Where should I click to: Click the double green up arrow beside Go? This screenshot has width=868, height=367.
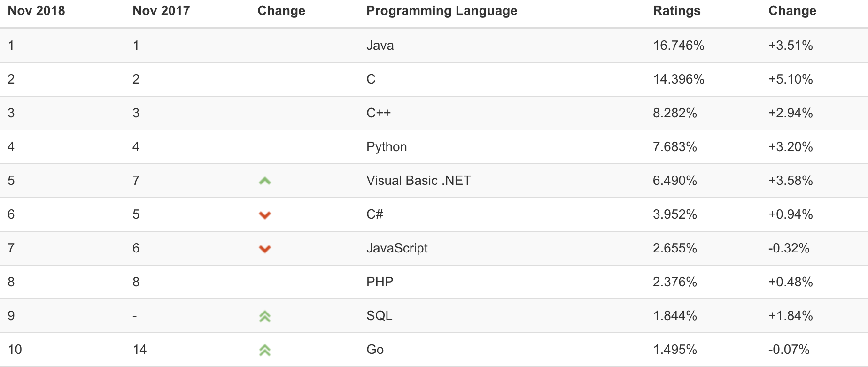coord(265,350)
